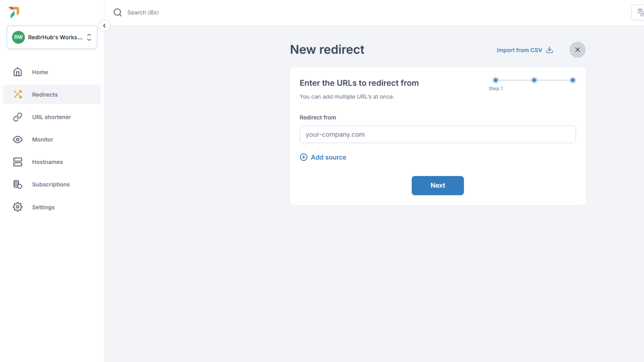Click the close redirect dialog button

tap(578, 50)
